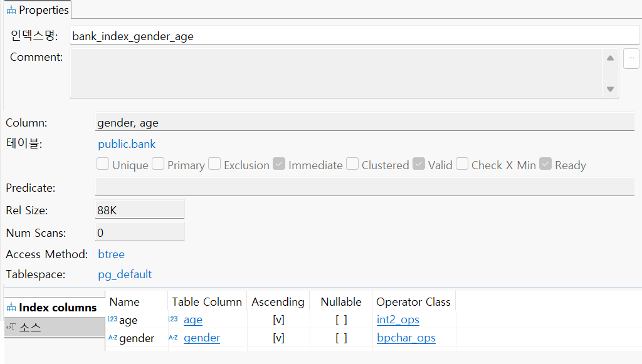The width and height of the screenshot is (642, 364).
Task: Open the bpchar_ops operator class link
Action: 406,338
